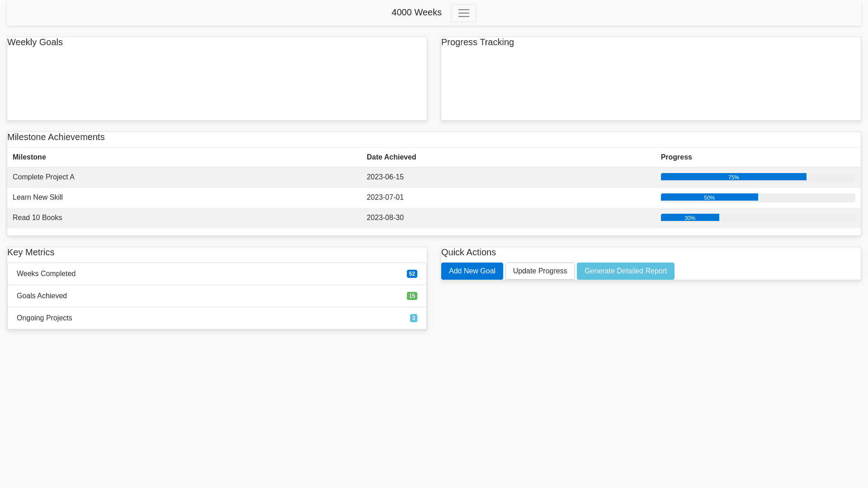Viewport: 868px width, 488px height.
Task: Click the Add New Goal button
Action: 472,271
